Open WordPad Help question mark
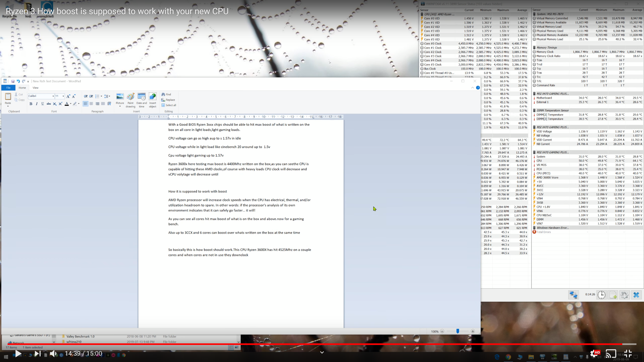Viewport: 644px width, 362px height. pos(478,88)
